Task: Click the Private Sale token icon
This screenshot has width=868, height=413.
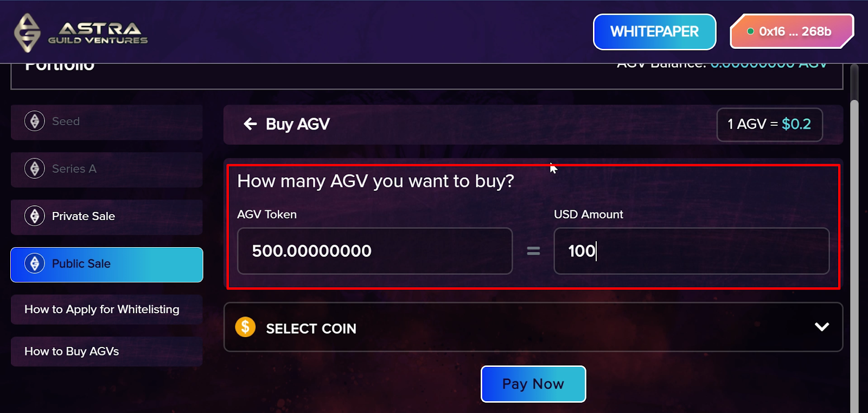Action: point(35,216)
